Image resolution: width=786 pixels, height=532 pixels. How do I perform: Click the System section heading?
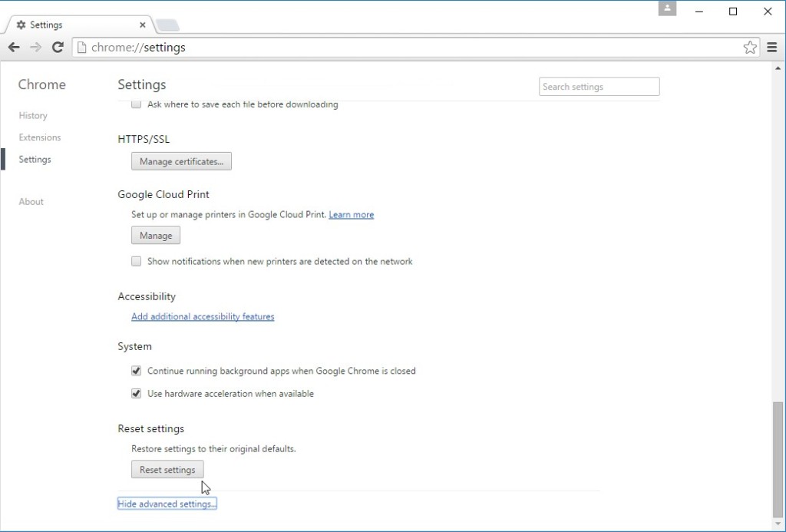pyautogui.click(x=135, y=346)
